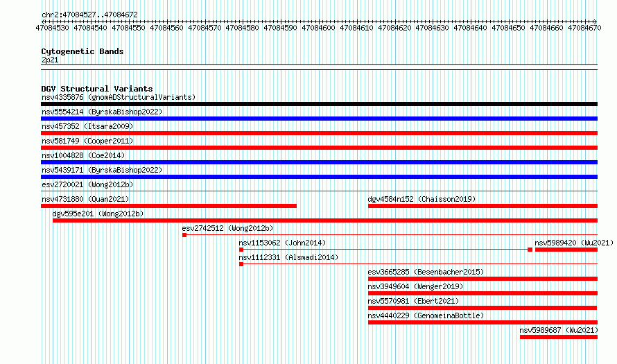This screenshot has width=617, height=364.
Task: Click the red bar under nsv4731880
Action: (169, 206)
